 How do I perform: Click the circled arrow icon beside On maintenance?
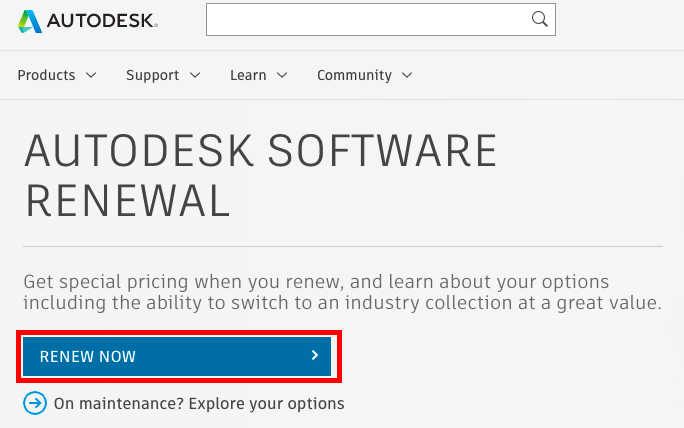pos(34,403)
